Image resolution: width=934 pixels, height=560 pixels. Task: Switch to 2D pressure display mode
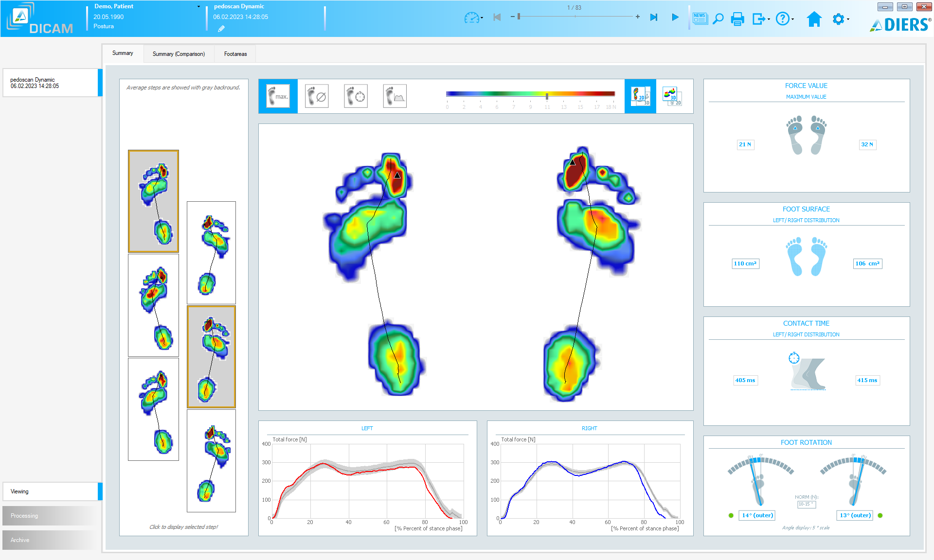coord(640,96)
